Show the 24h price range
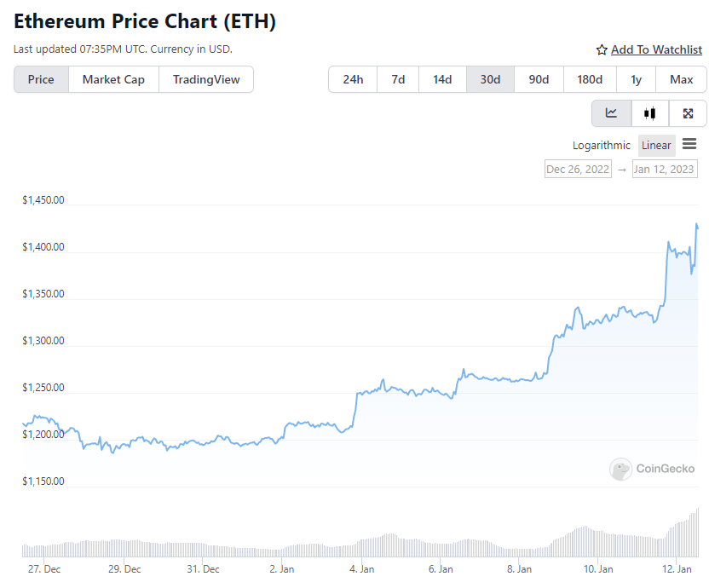709x588 pixels. (353, 79)
